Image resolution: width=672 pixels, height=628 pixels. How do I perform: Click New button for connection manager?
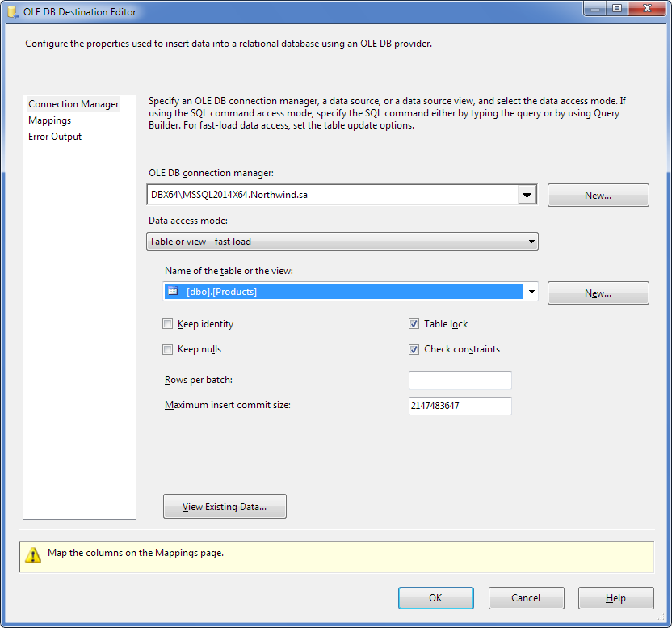[x=598, y=196]
